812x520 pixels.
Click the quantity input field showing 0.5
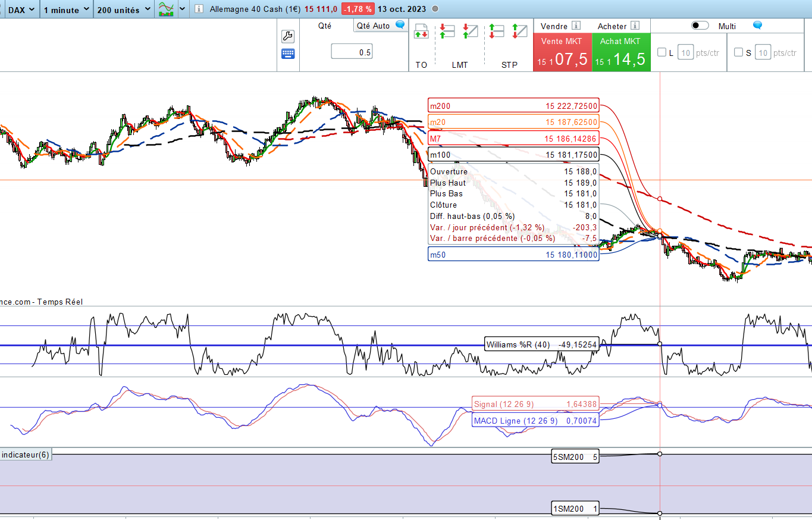tap(352, 52)
